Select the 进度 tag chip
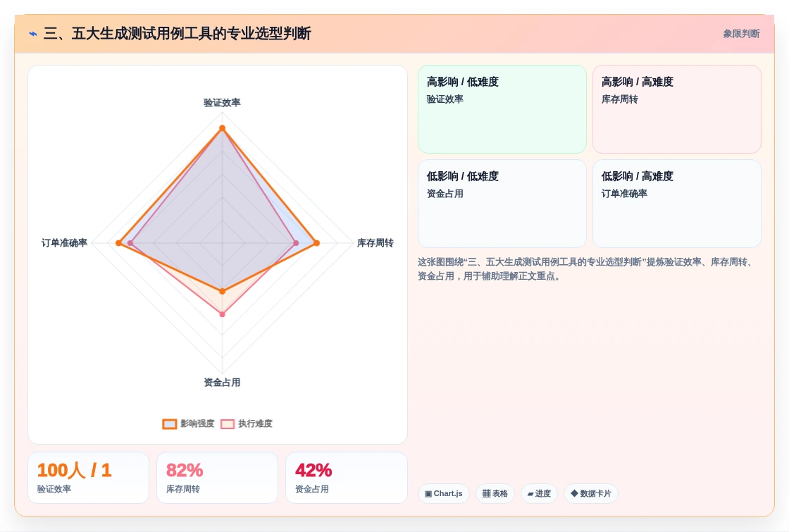 click(x=539, y=494)
